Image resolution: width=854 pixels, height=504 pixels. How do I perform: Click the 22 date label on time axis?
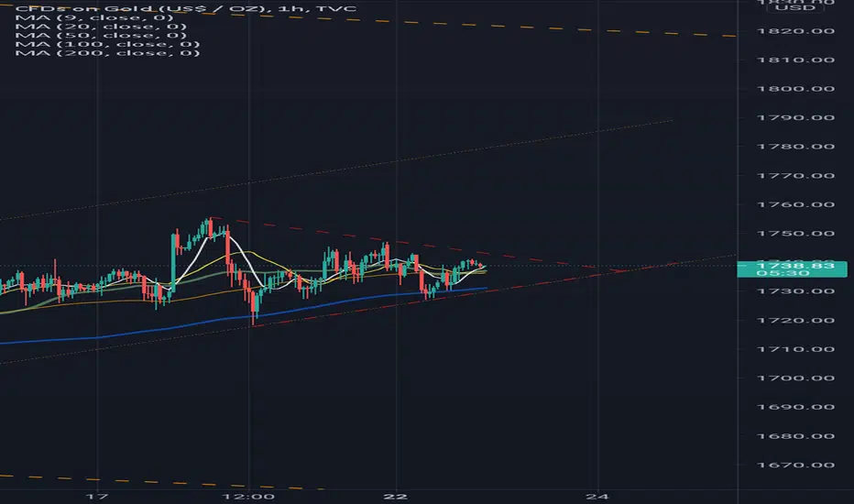[396, 497]
